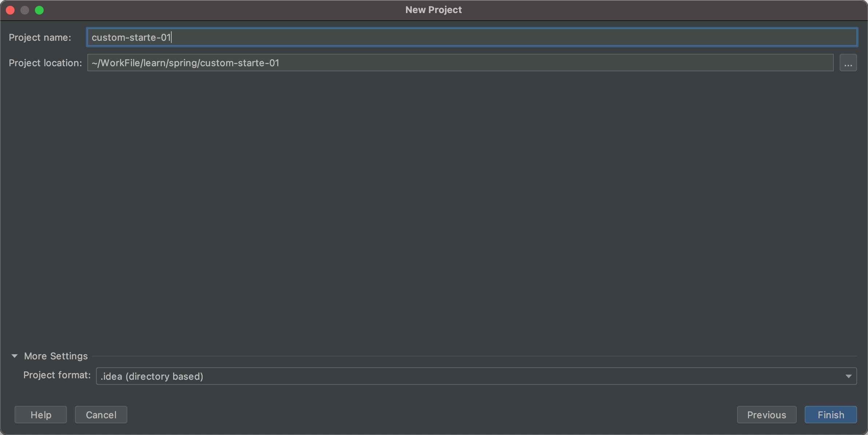Open the Project format dropdown
This screenshot has width=868, height=435.
tap(476, 376)
